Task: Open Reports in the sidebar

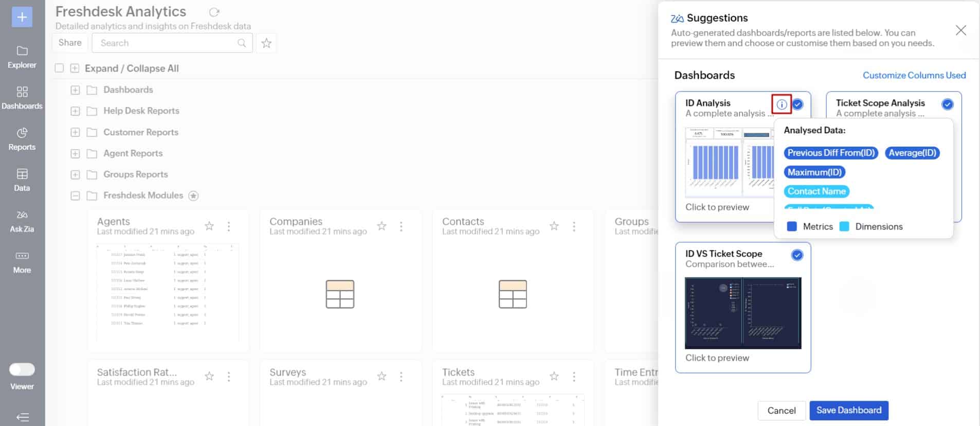Action: pyautogui.click(x=22, y=139)
